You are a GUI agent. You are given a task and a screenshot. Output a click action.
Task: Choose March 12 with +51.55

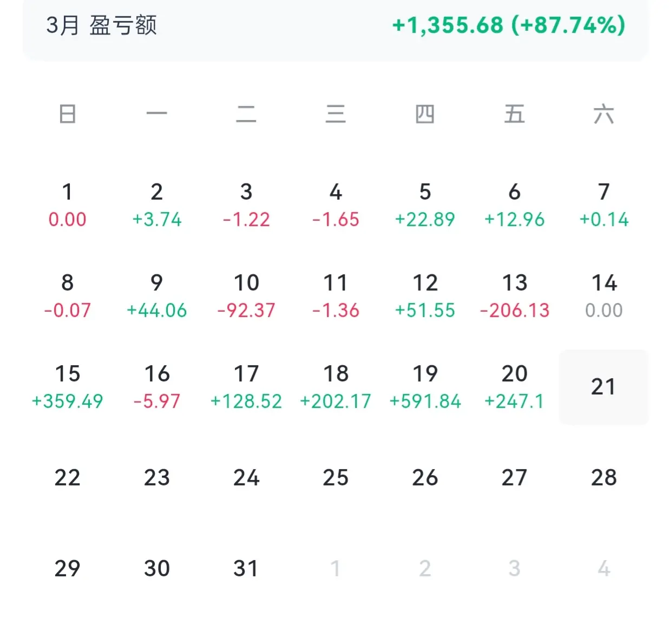[x=425, y=295]
